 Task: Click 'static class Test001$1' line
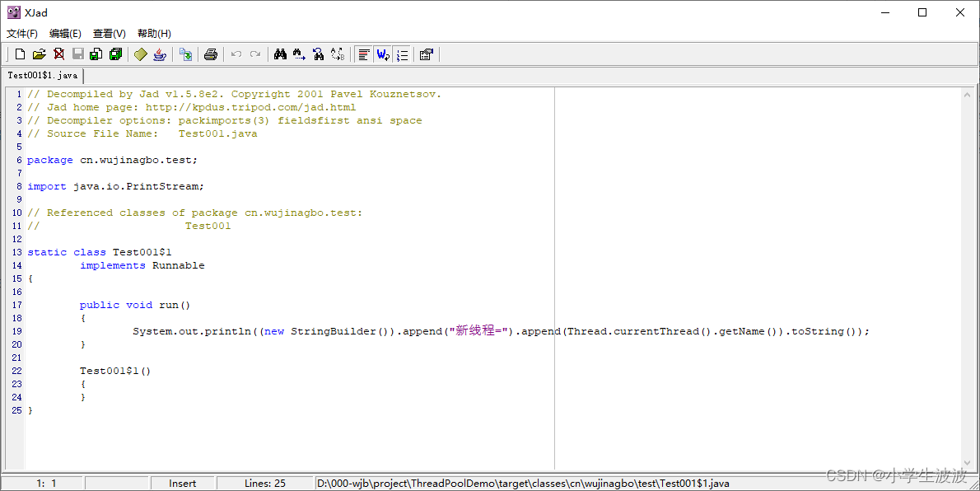(100, 252)
